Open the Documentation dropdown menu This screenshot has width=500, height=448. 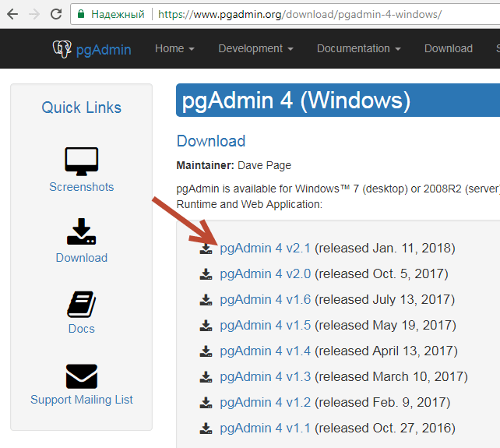(x=358, y=48)
